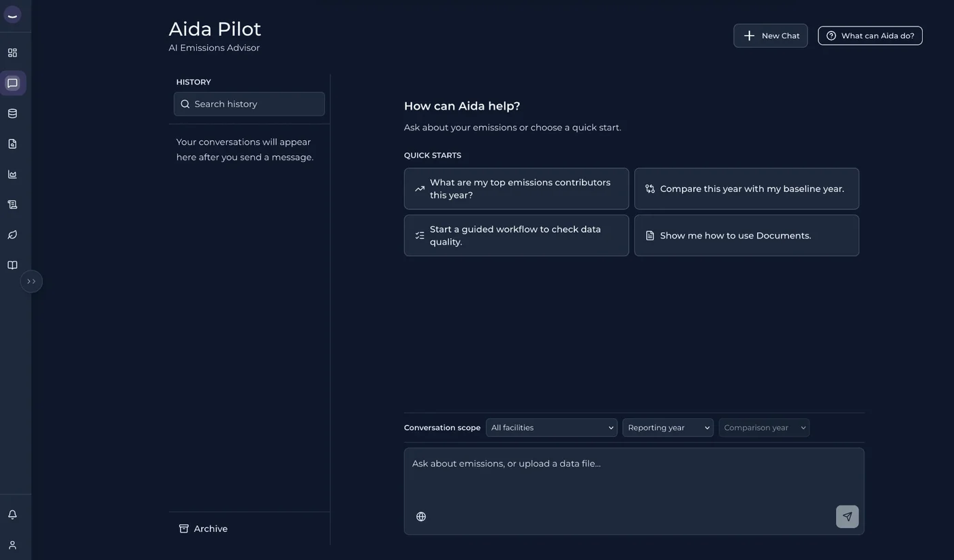Click the Conversation scope label
The height and width of the screenshot is (560, 954).
[x=442, y=428]
